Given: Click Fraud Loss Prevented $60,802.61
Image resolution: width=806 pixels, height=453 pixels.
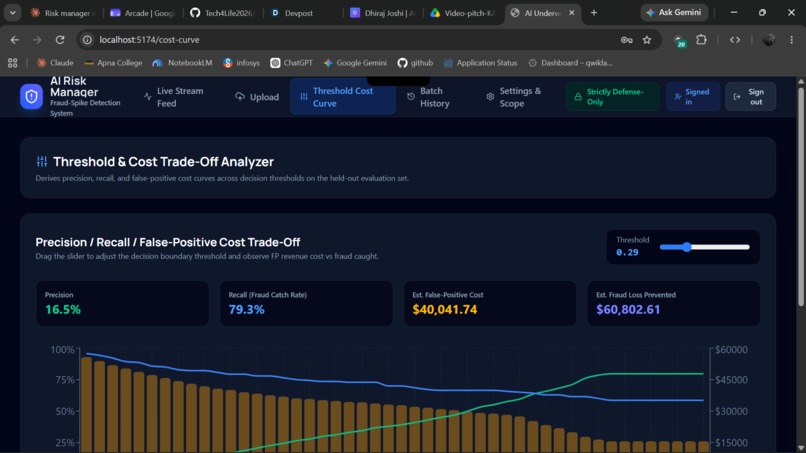Looking at the screenshot, I should [628, 310].
